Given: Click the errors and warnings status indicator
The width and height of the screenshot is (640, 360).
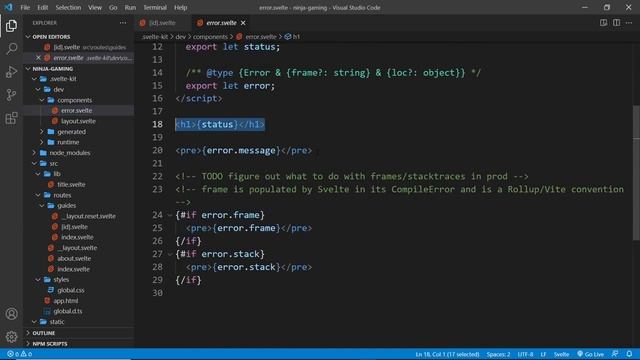Looking at the screenshot, I should click(19, 354).
